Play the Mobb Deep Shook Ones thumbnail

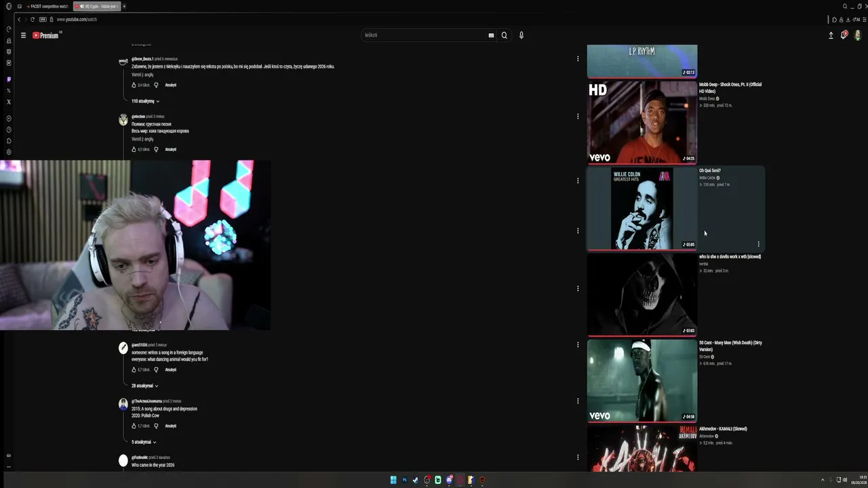(642, 122)
